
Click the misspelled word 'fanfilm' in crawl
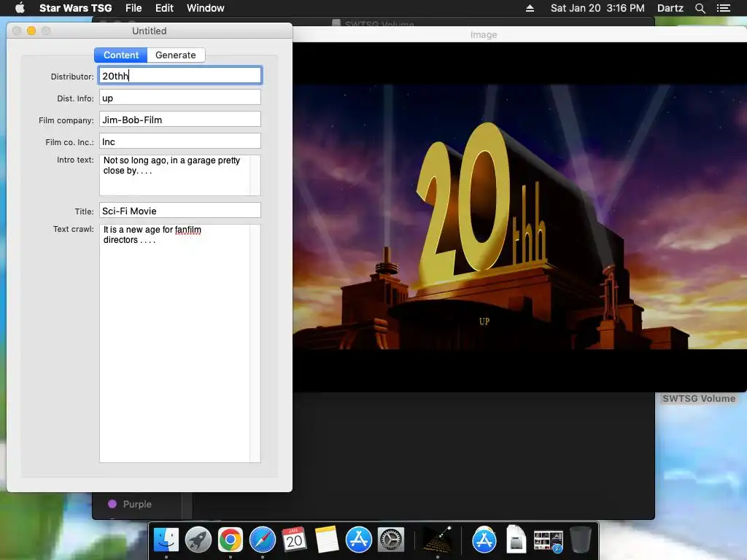(187, 230)
